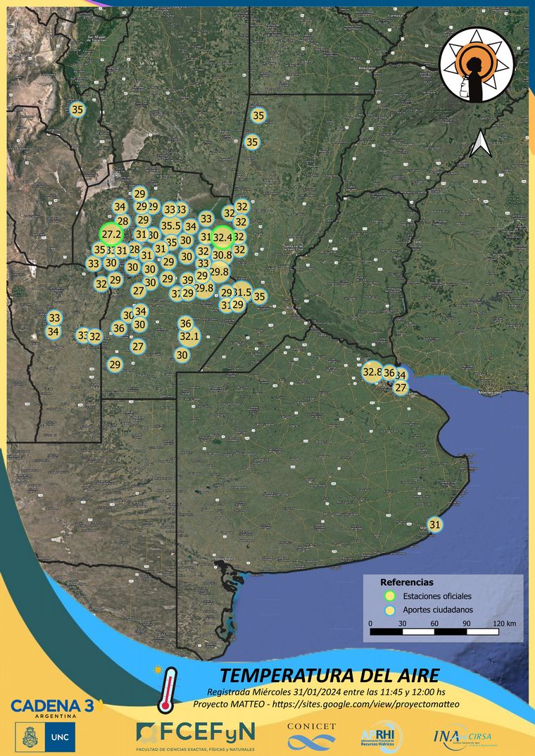Image resolution: width=535 pixels, height=756 pixels.
Task: Click the TEMPERATURA DEL AIRE title
Action: tap(329, 675)
